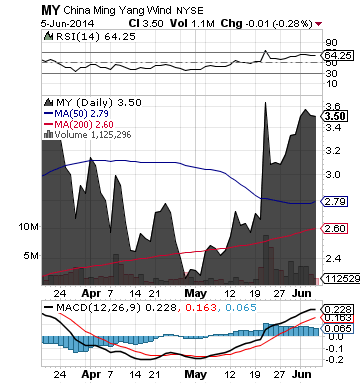The height and width of the screenshot is (384, 360).
Task: Click the Jun label under the price chart
Action: tap(302, 294)
